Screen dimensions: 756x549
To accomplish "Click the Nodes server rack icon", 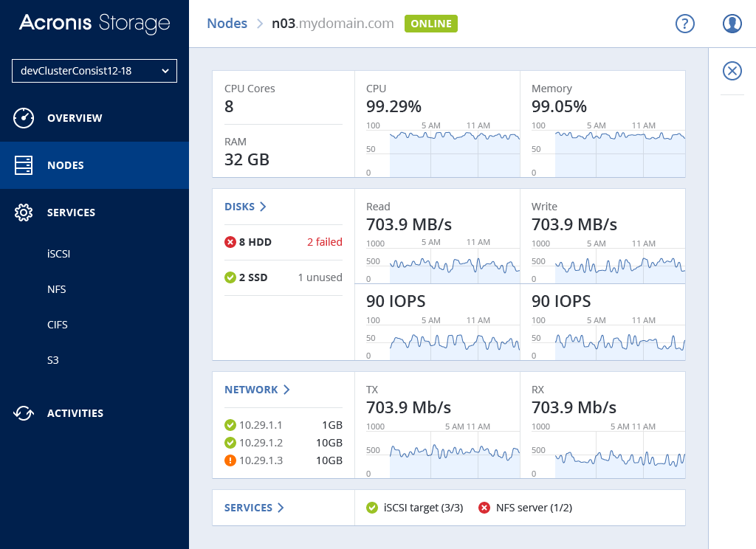I will coord(24,165).
